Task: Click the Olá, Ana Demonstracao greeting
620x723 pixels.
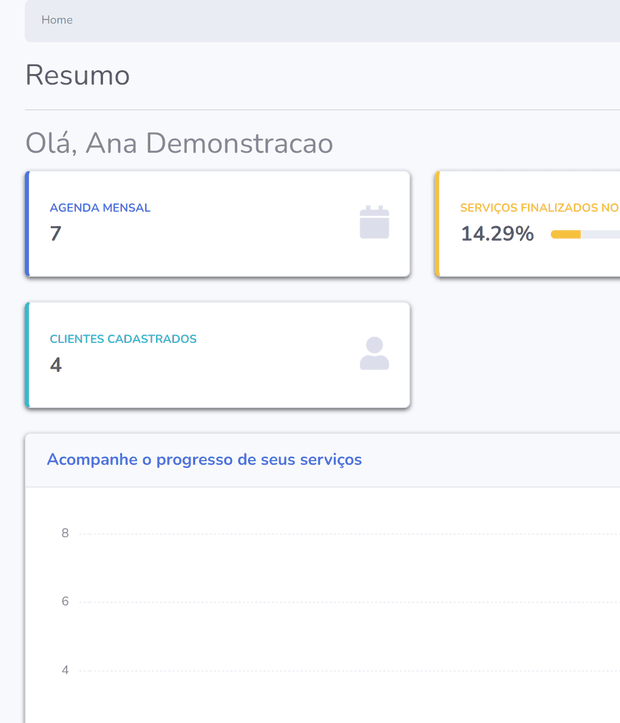Action: pyautogui.click(x=179, y=143)
